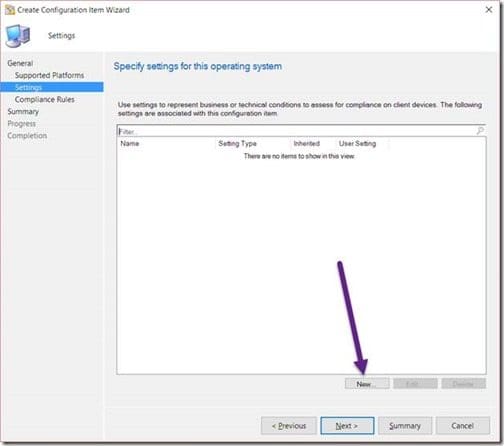
Task: Sort by the User Setting column
Action: (357, 144)
